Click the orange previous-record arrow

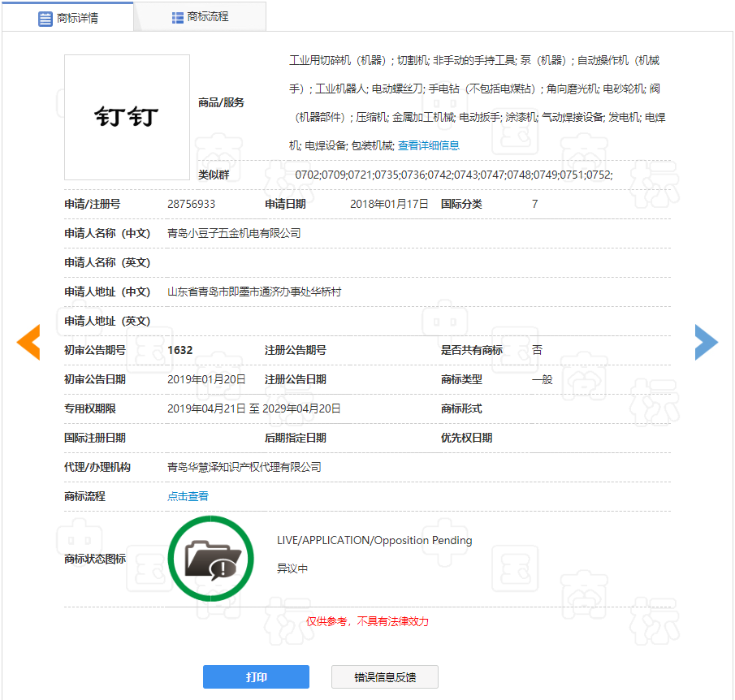[28, 342]
